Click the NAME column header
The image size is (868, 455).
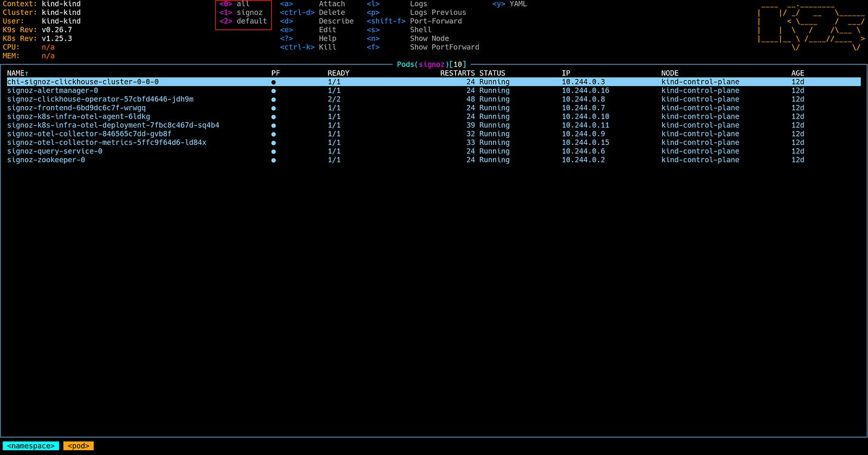[18, 73]
